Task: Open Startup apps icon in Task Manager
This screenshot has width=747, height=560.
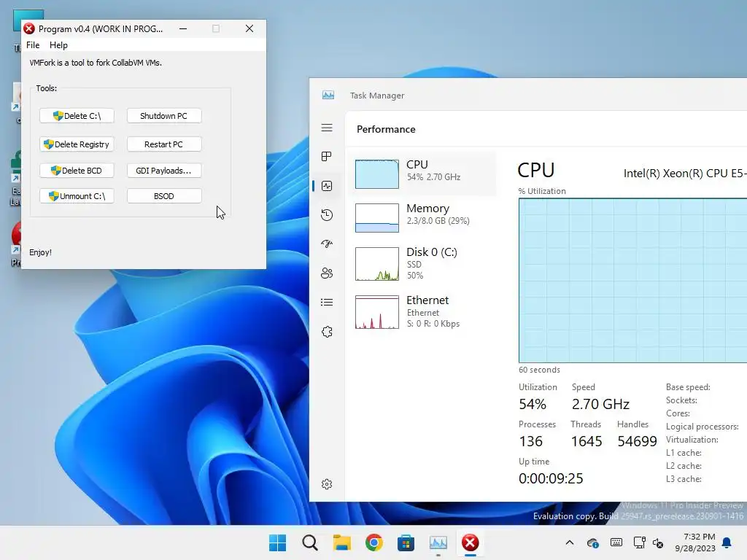Action: point(327,244)
